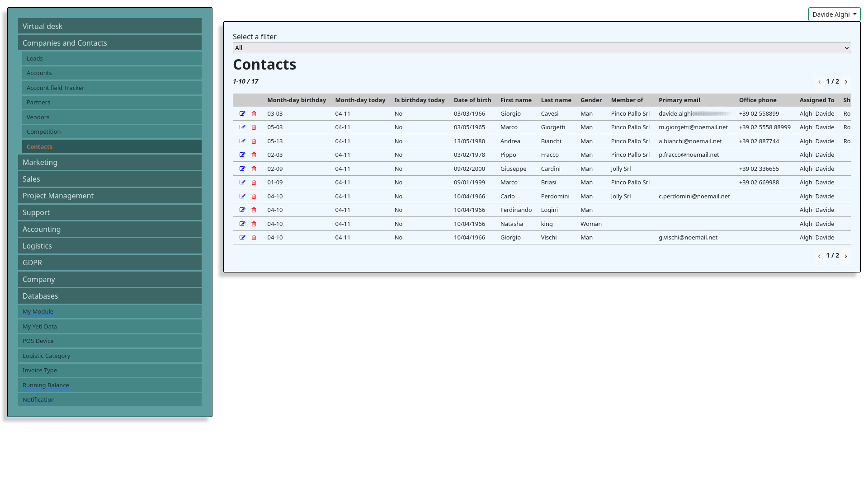Click the Last name column header
Image resolution: width=868 pixels, height=488 pixels.
tap(556, 100)
